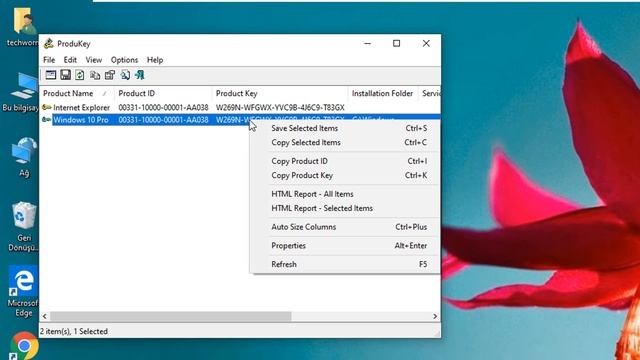This screenshot has height=360, width=640.
Task: Click the key icon beside Windows 10 Pro
Action: (47, 120)
